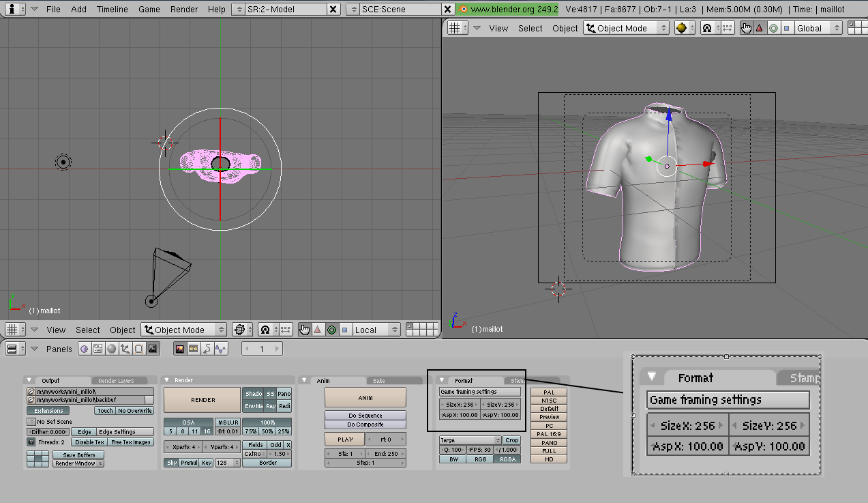Screen dimensions: 868x503
Task: Switch to the Render Layers tab
Action: tap(116, 380)
